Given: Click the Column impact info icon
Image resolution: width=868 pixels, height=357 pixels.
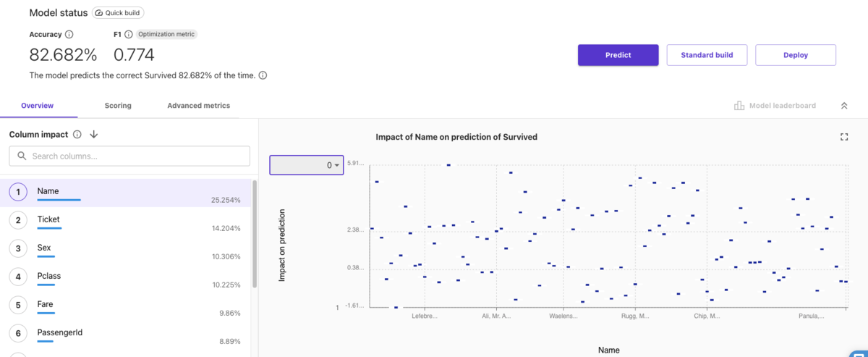Looking at the screenshot, I should [77, 135].
